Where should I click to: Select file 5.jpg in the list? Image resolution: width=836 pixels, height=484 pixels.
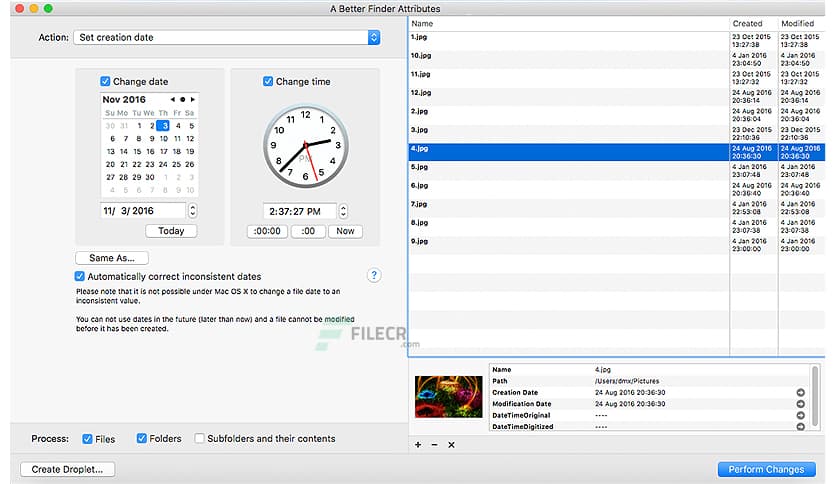click(617, 171)
